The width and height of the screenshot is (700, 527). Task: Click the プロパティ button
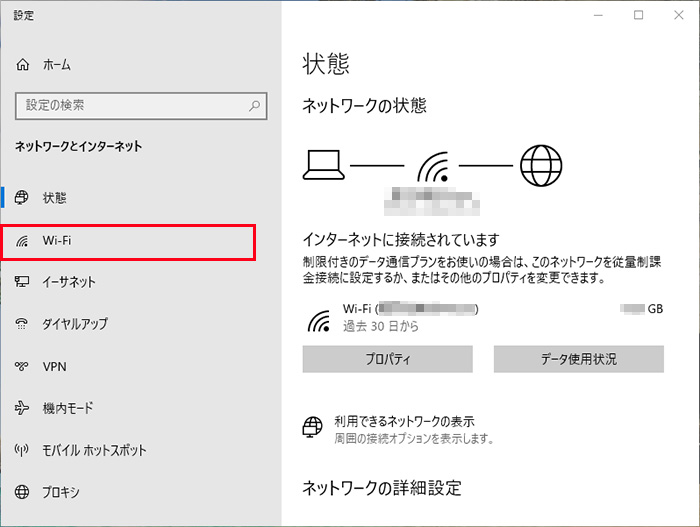387,359
